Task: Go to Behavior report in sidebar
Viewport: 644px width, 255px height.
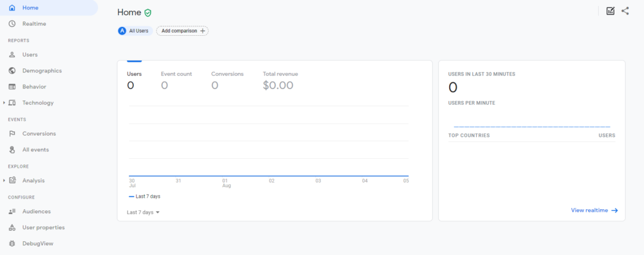Action: tap(34, 87)
